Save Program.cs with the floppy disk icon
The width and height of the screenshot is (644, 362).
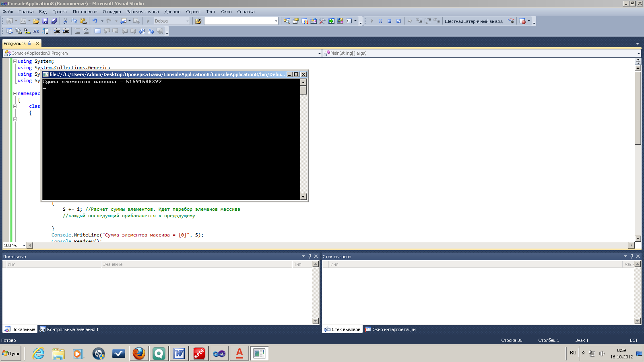click(45, 21)
